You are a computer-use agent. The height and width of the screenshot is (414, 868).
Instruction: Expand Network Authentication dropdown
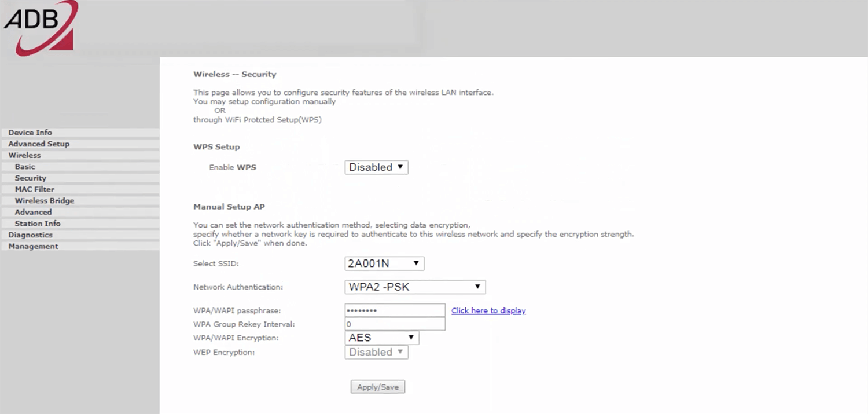(x=414, y=287)
